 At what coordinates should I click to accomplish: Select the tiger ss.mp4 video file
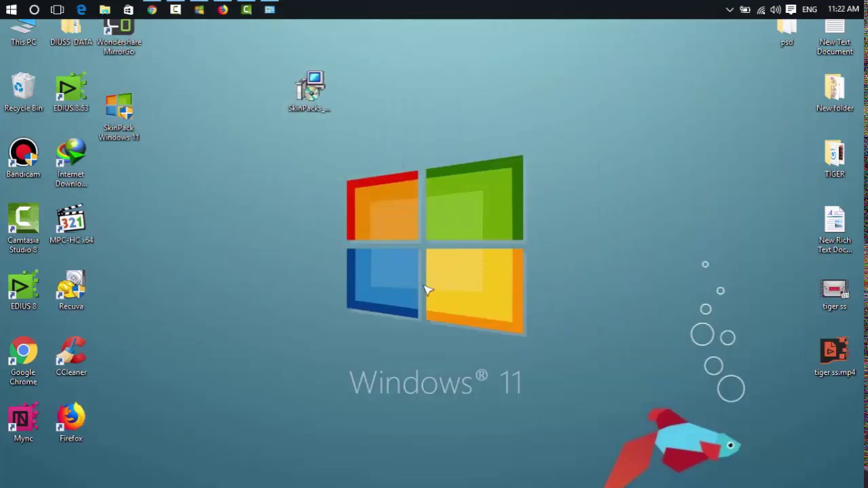click(x=835, y=357)
